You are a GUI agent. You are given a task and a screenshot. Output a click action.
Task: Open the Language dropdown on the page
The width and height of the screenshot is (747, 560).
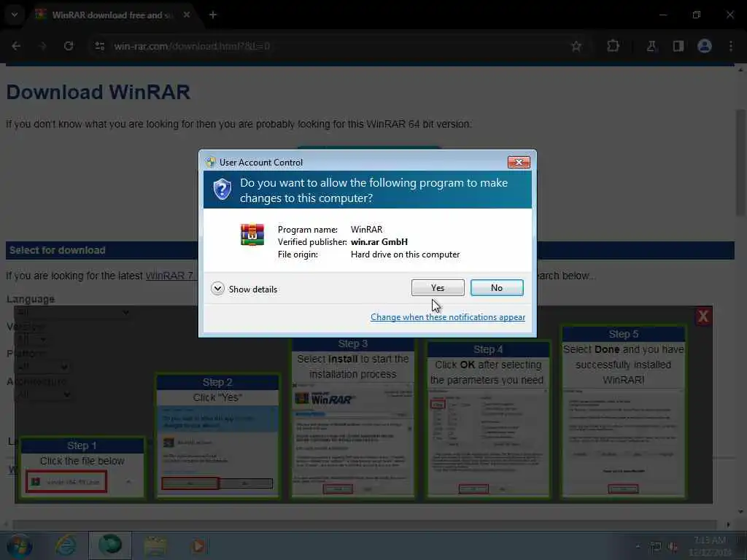click(72, 312)
